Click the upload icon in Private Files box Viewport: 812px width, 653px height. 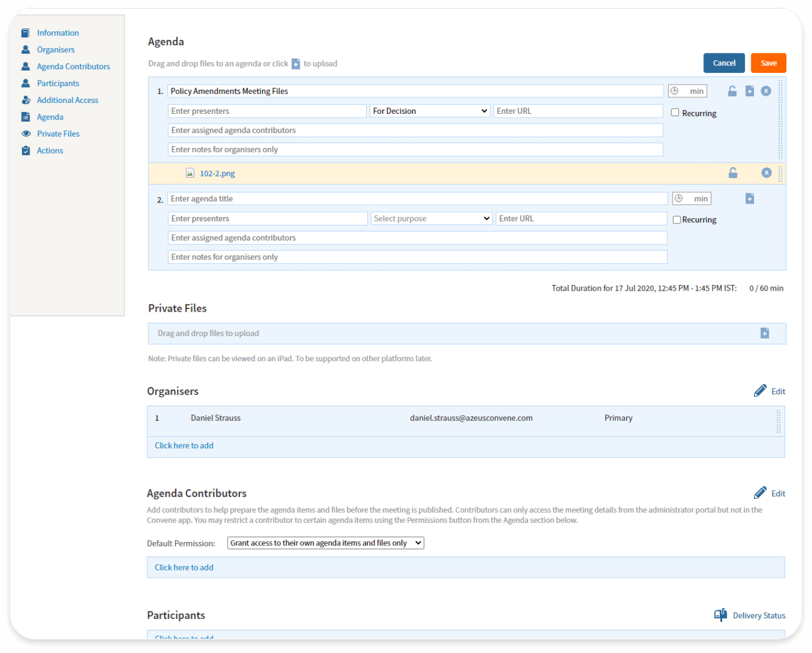[x=764, y=333]
